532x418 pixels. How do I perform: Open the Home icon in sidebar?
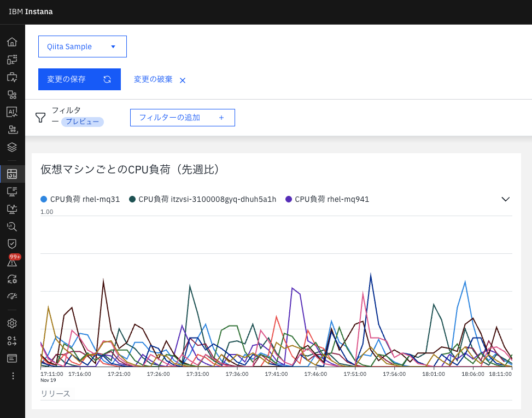pos(12,42)
